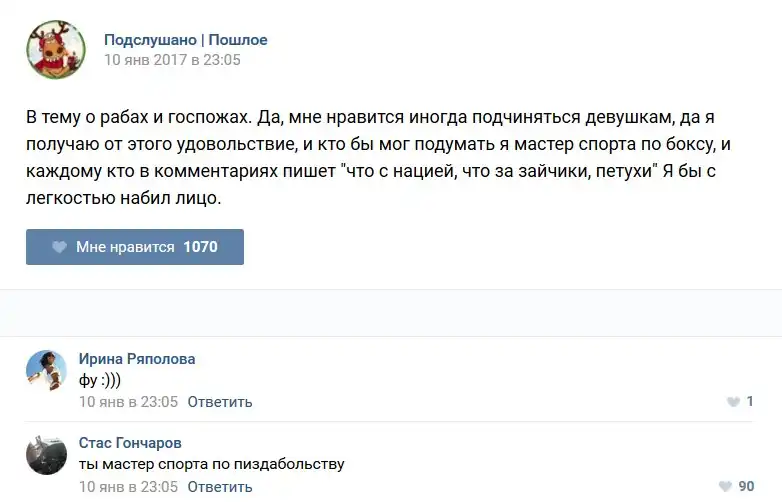Click the 1070 like count on the post
The height and width of the screenshot is (502, 782).
point(200,247)
